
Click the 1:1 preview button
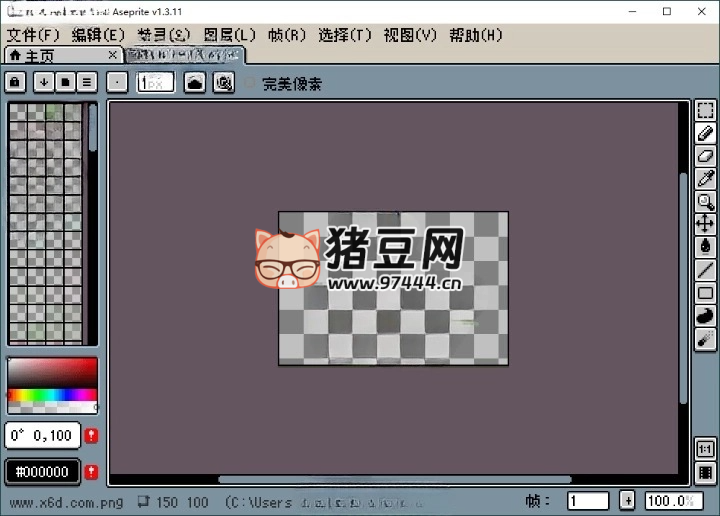[705, 449]
